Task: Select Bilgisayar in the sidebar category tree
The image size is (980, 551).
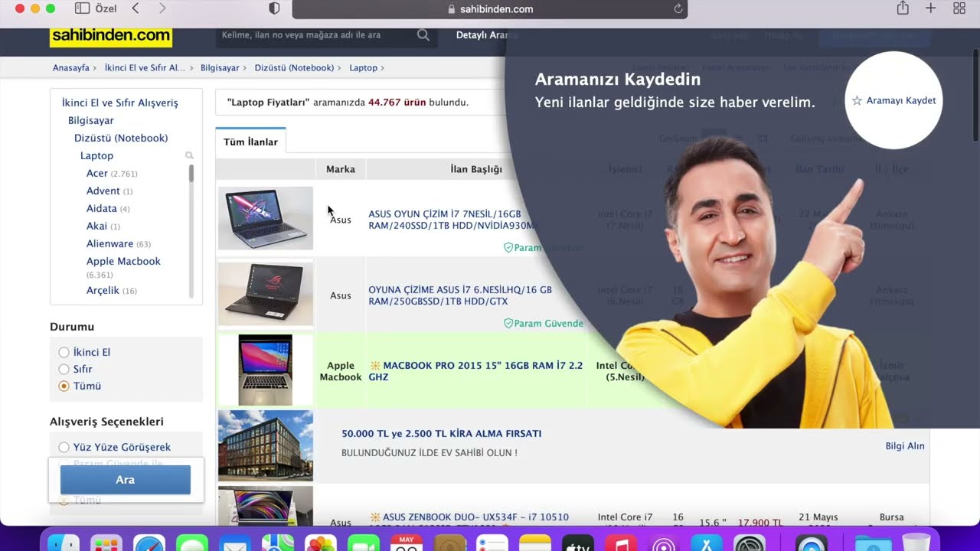Action: (91, 120)
